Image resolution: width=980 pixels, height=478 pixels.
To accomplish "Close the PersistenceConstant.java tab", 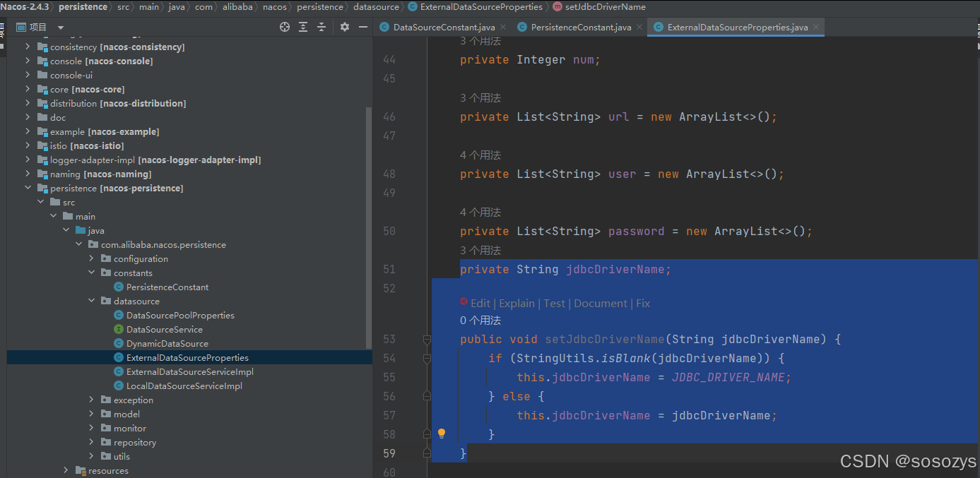I will click(639, 28).
